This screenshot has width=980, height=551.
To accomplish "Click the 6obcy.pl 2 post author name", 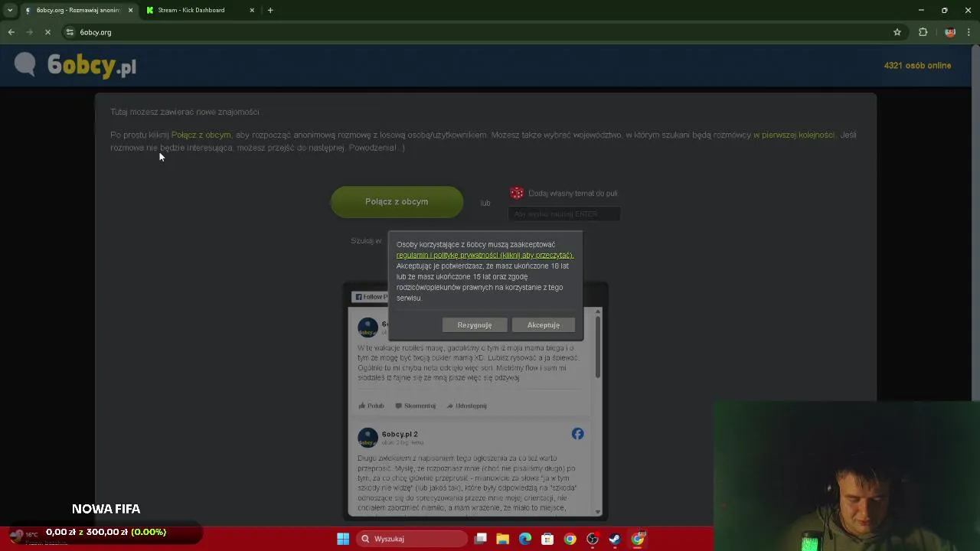I will tap(400, 434).
